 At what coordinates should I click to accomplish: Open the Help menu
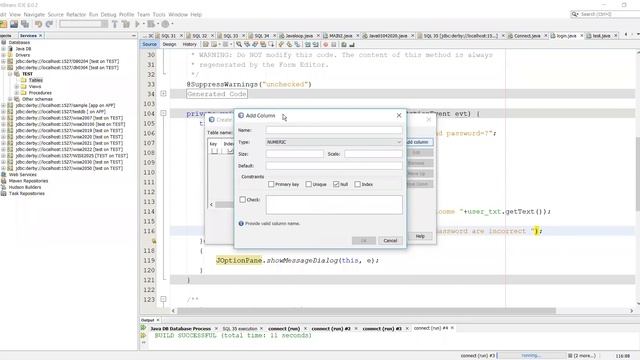point(196,14)
